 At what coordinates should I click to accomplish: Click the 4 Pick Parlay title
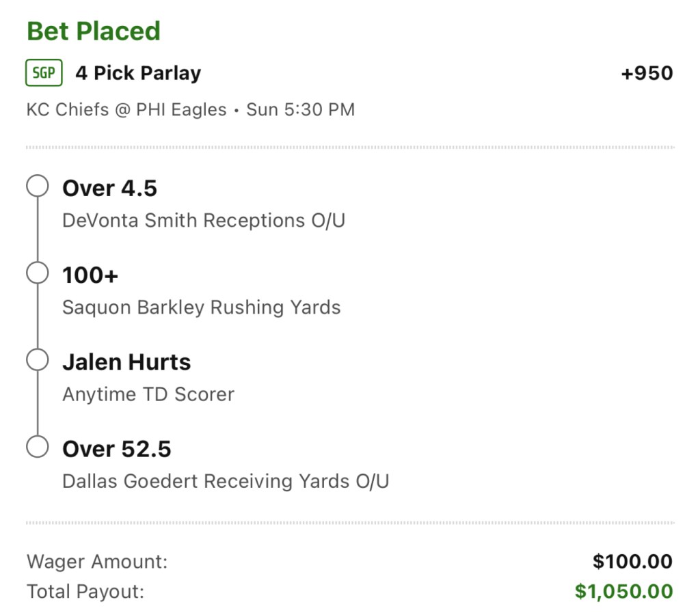click(138, 73)
